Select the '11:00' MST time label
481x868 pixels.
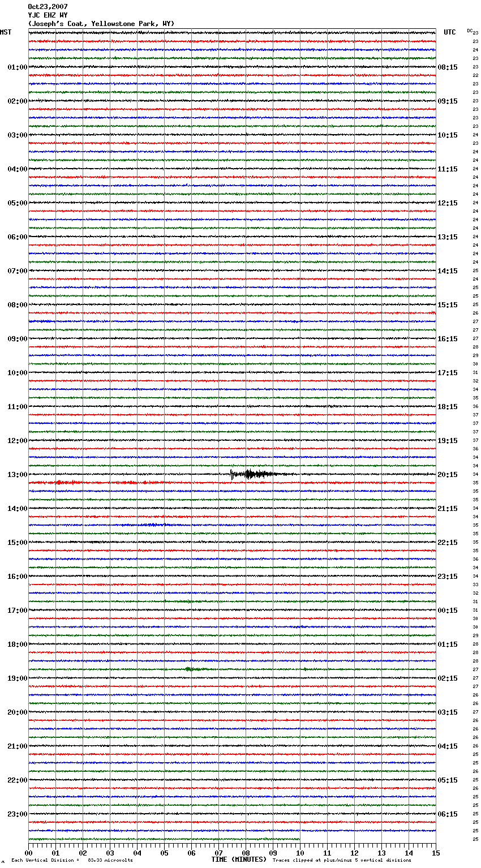pyautogui.click(x=17, y=407)
